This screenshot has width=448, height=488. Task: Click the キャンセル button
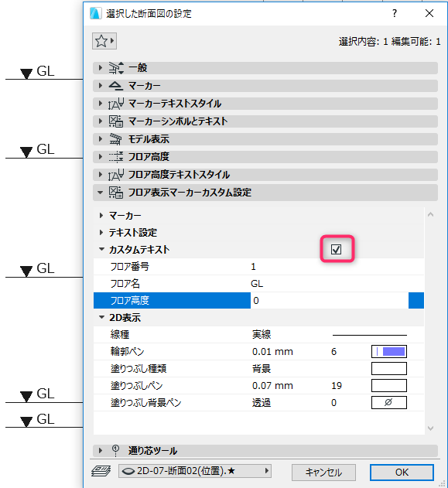[x=323, y=473]
